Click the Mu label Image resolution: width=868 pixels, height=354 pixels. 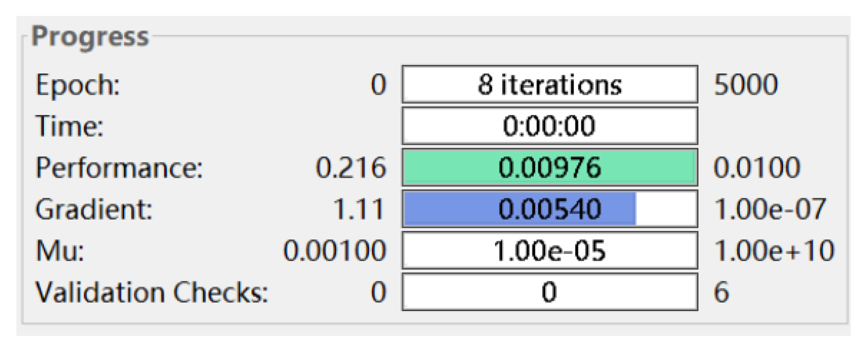pos(60,250)
